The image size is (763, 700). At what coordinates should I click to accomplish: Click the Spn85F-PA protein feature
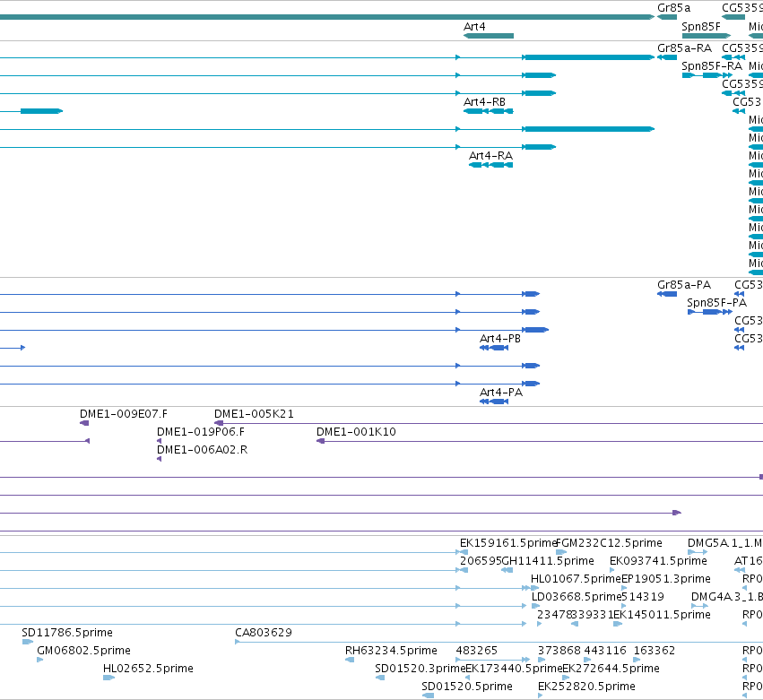click(710, 312)
